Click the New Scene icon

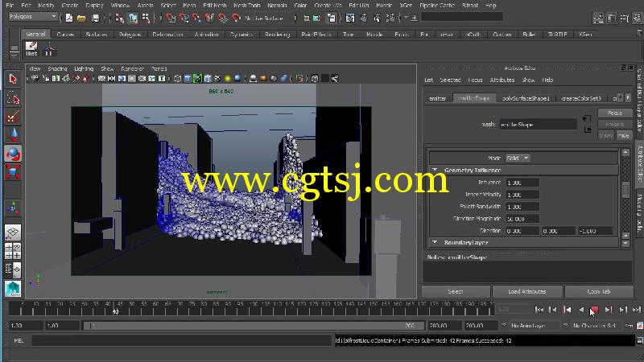69,18
